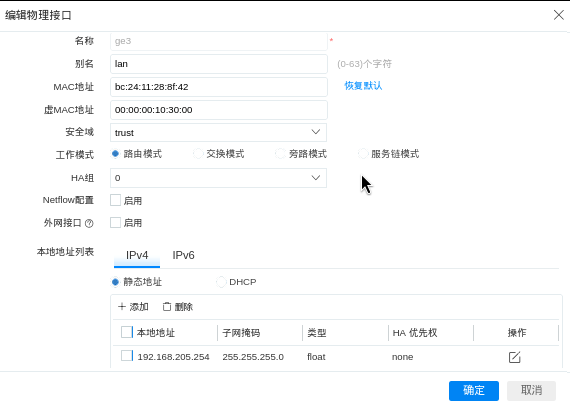Screen dimensions: 570x408
Task: Switch to the IPv6 tab
Action: click(x=183, y=255)
